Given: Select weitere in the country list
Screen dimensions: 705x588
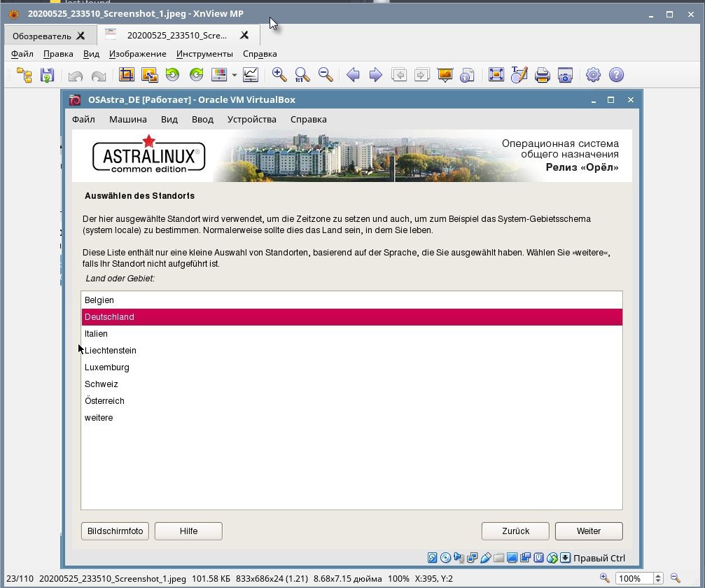Looking at the screenshot, I should [351, 418].
